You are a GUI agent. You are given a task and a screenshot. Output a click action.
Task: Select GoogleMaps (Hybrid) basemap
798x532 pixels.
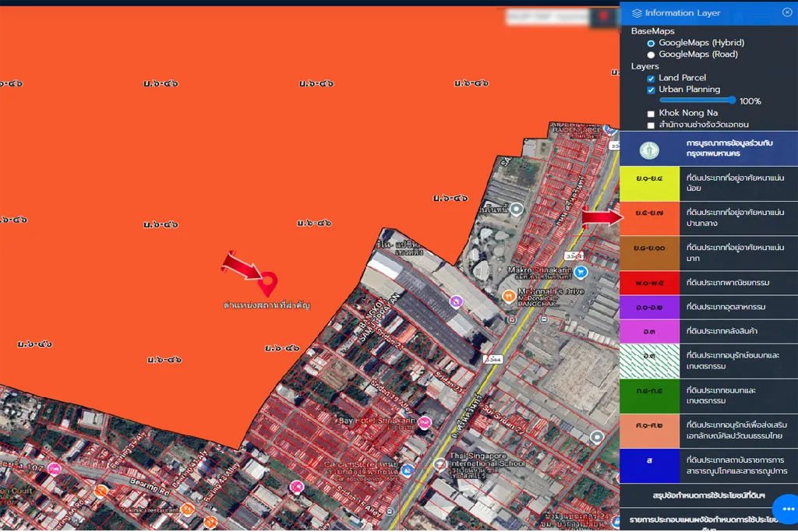pos(651,43)
